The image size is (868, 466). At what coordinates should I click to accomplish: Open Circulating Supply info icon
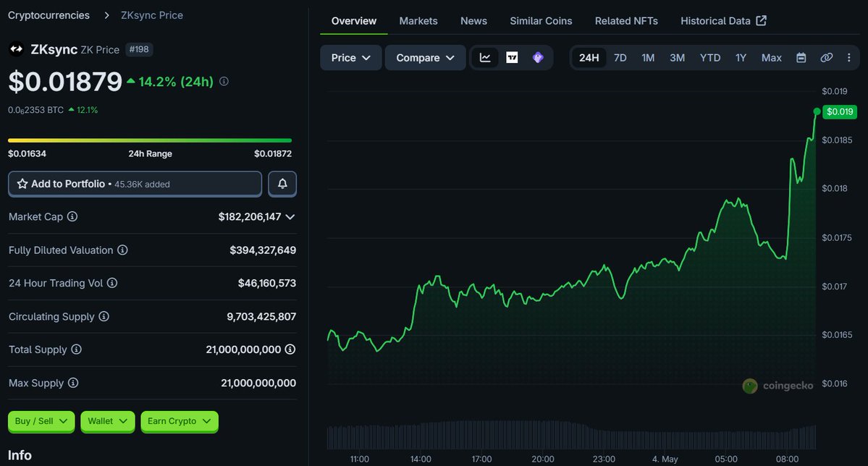[x=104, y=316]
